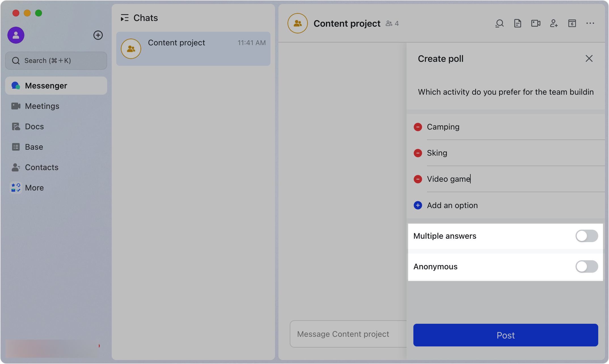Expand the More section in sidebar

click(x=34, y=187)
